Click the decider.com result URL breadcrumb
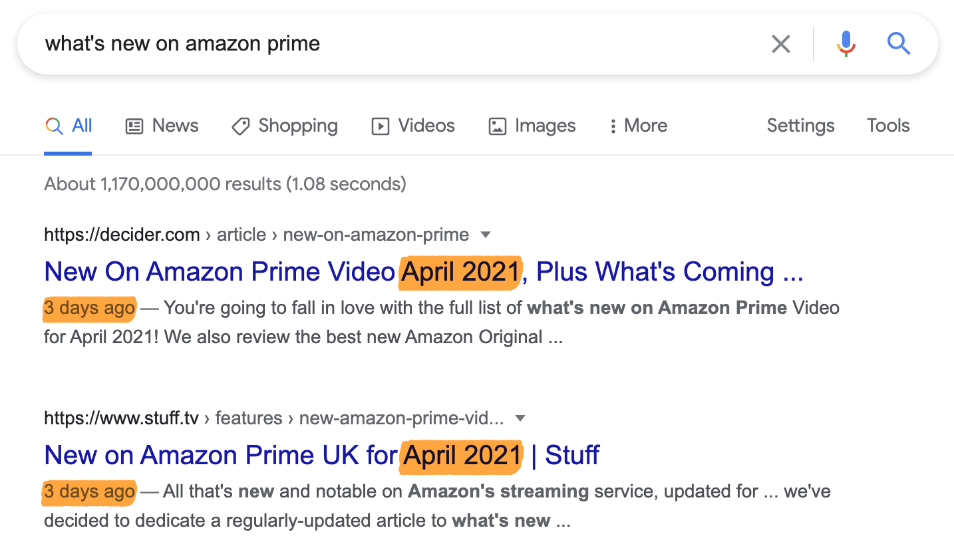The image size is (954, 560). [x=256, y=234]
